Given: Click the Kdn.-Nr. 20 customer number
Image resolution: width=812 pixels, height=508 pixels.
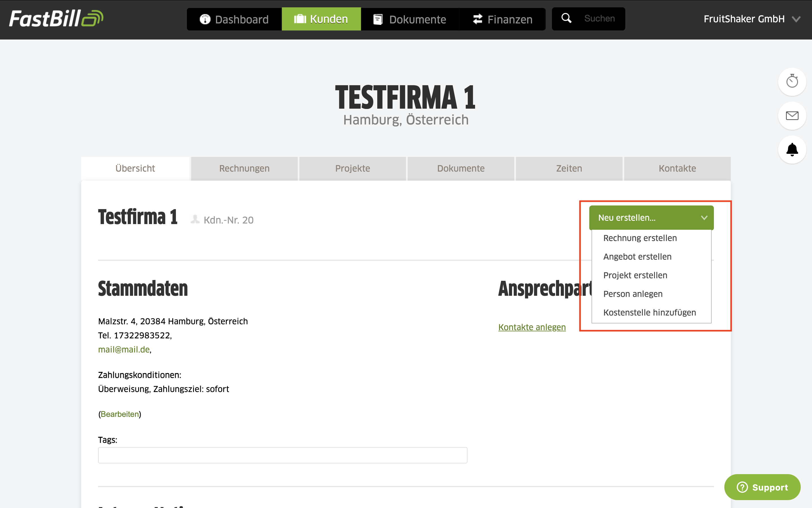Looking at the screenshot, I should [228, 220].
